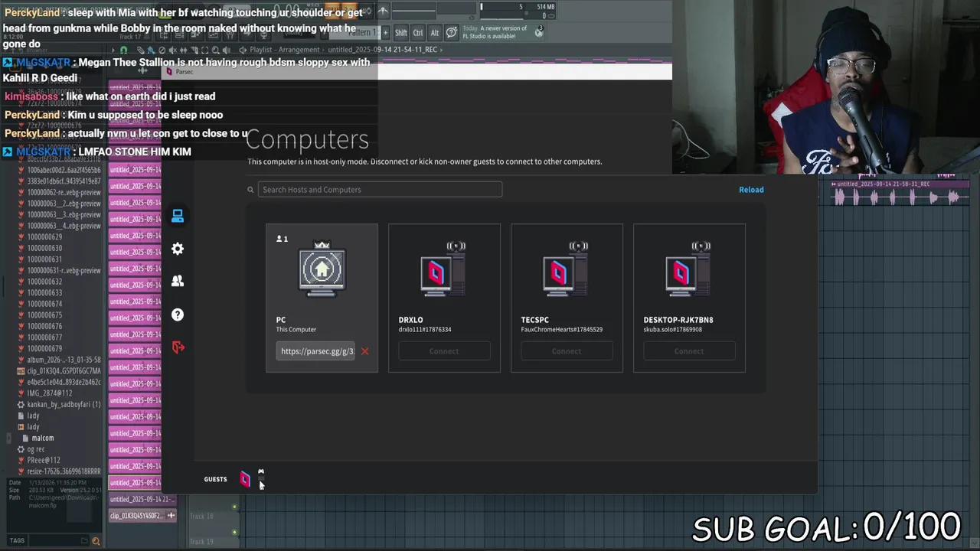Click the globe icon next to update notice
Image resolution: width=980 pixels, height=551 pixels.
tap(539, 31)
